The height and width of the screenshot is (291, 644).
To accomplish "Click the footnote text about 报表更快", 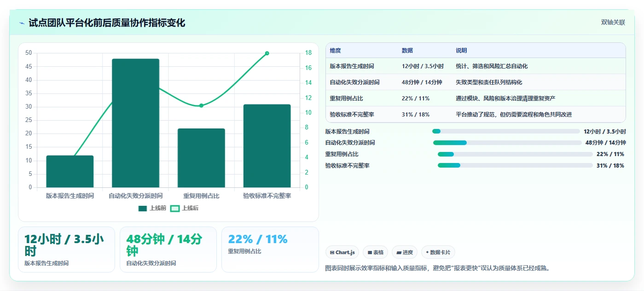I will tap(438, 268).
